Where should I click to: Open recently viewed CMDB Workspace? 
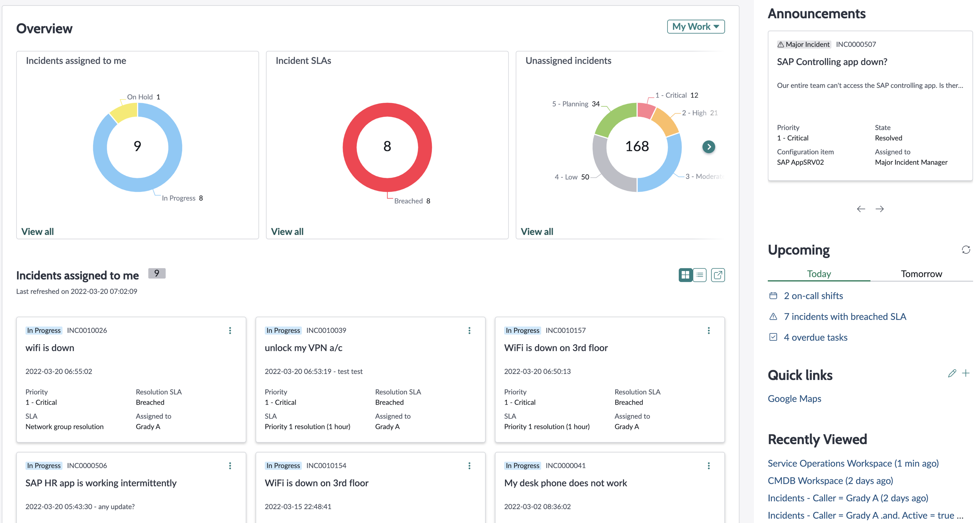click(x=830, y=481)
